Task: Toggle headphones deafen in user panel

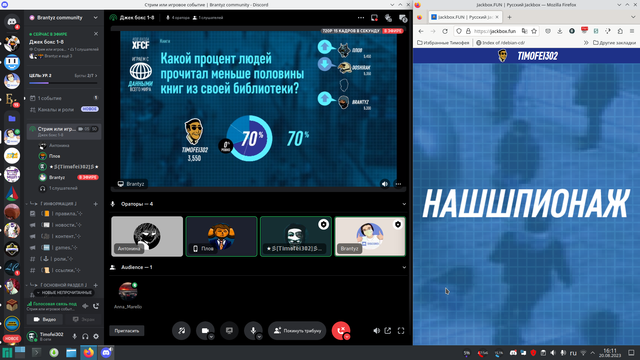Action: 85,336
